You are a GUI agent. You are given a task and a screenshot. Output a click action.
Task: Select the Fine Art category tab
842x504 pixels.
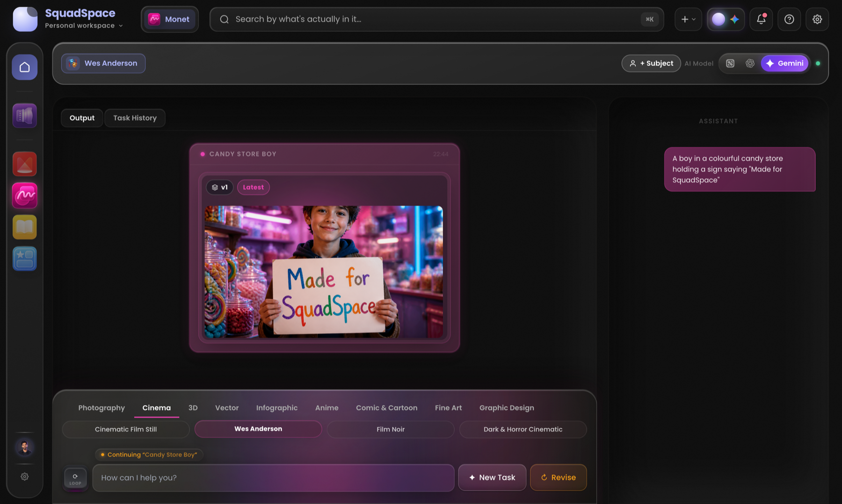point(448,408)
